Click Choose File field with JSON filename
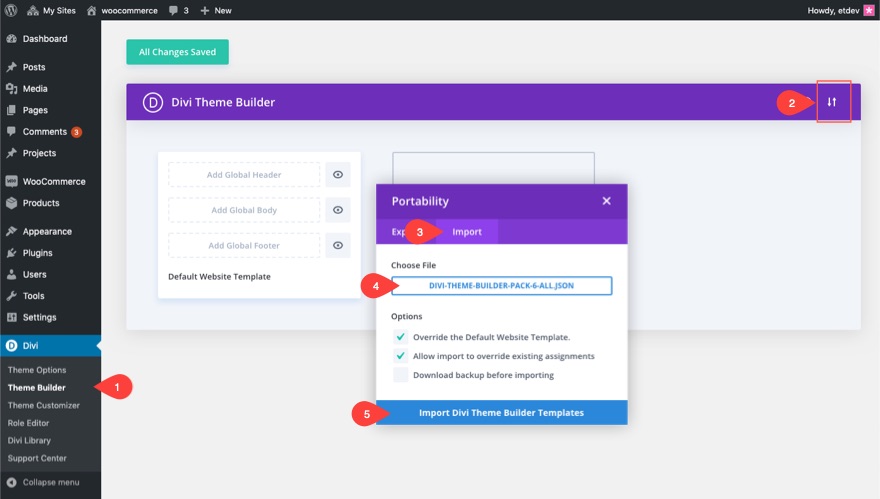880x499 pixels. (x=502, y=285)
